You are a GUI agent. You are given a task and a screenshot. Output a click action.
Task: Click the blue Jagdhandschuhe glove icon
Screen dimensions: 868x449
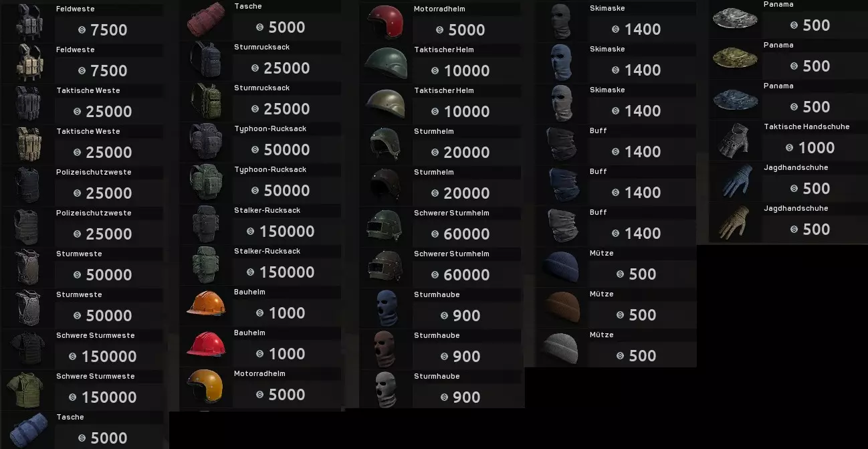coord(734,181)
